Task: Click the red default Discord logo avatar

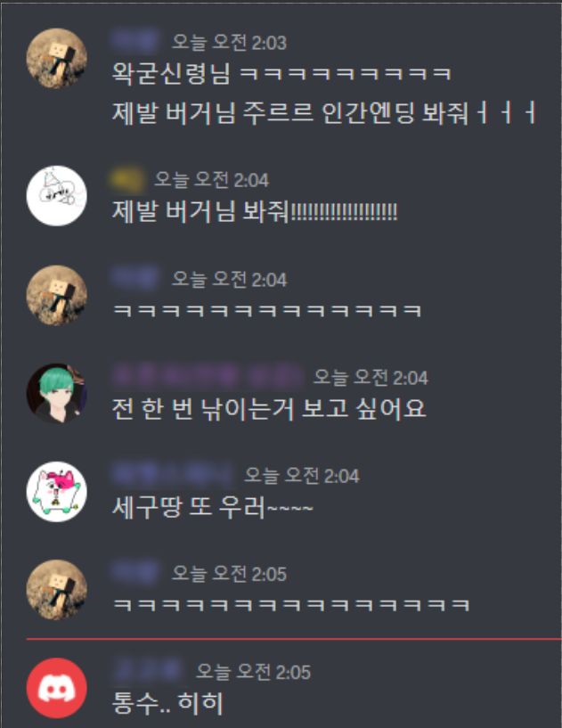Action: tap(57, 688)
